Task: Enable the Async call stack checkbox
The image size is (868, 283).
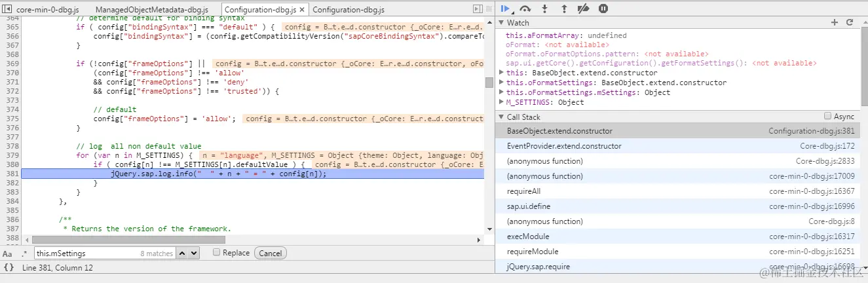Action: click(x=829, y=117)
